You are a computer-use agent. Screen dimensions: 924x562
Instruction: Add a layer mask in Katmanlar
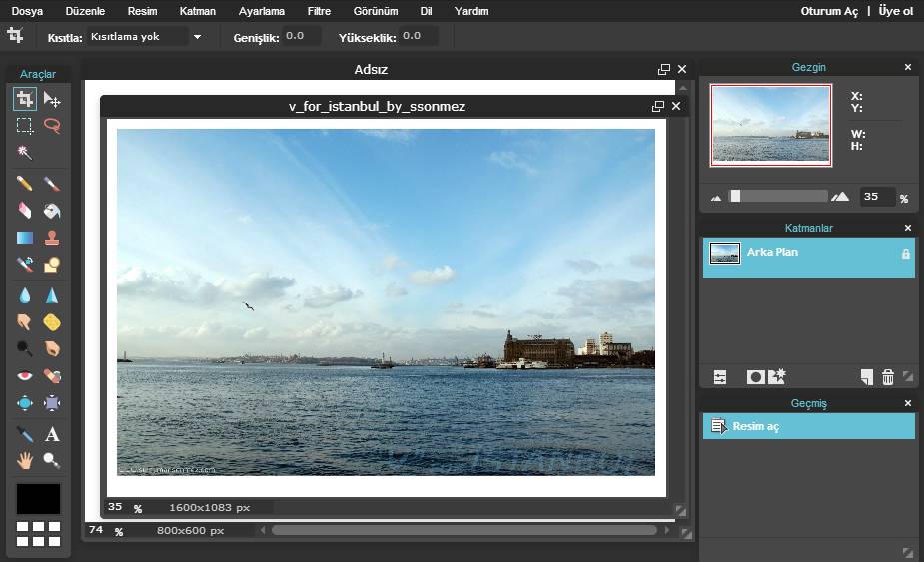(x=755, y=377)
